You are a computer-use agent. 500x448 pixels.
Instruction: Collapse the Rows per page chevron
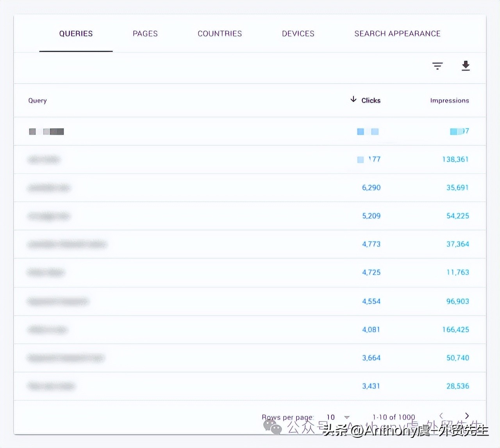coord(346,417)
